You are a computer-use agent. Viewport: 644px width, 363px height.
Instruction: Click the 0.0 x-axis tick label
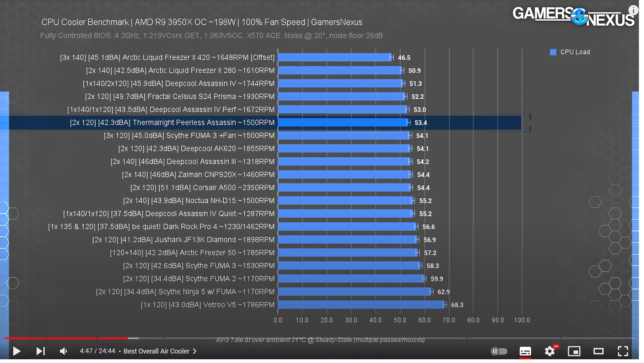coord(278,320)
